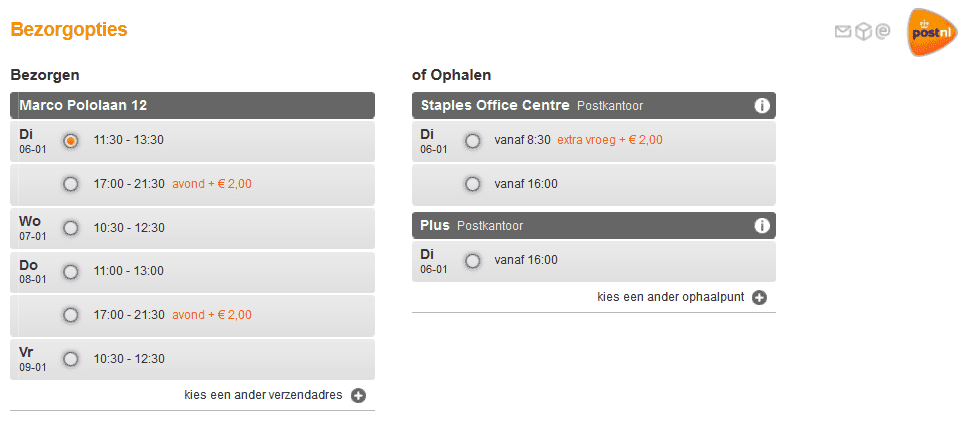980x436 pixels.
Task: Click 'kies een ander ophaalpunt' link
Action: coord(670,297)
